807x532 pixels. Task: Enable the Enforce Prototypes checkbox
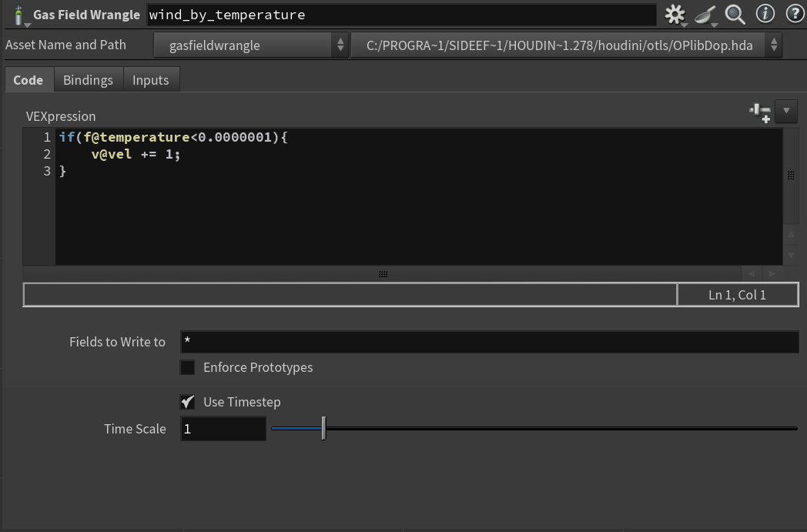[187, 367]
